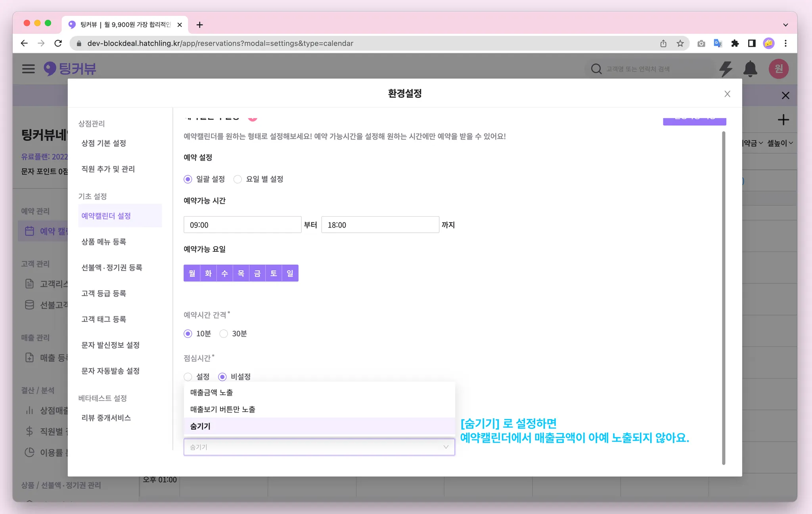This screenshot has width=812, height=514.
Task: Open the notifications bell icon
Action: (x=750, y=69)
